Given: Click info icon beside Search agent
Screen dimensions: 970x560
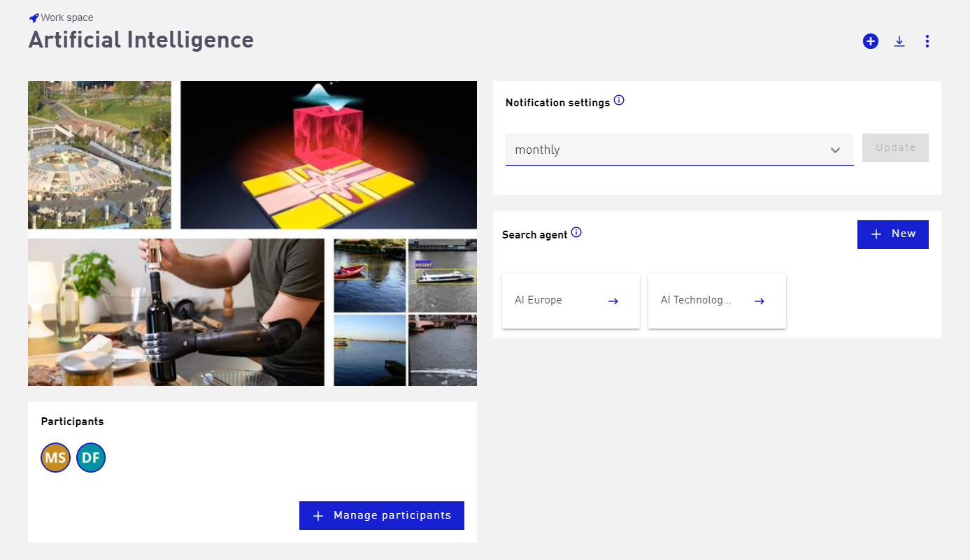Looking at the screenshot, I should coord(576,233).
